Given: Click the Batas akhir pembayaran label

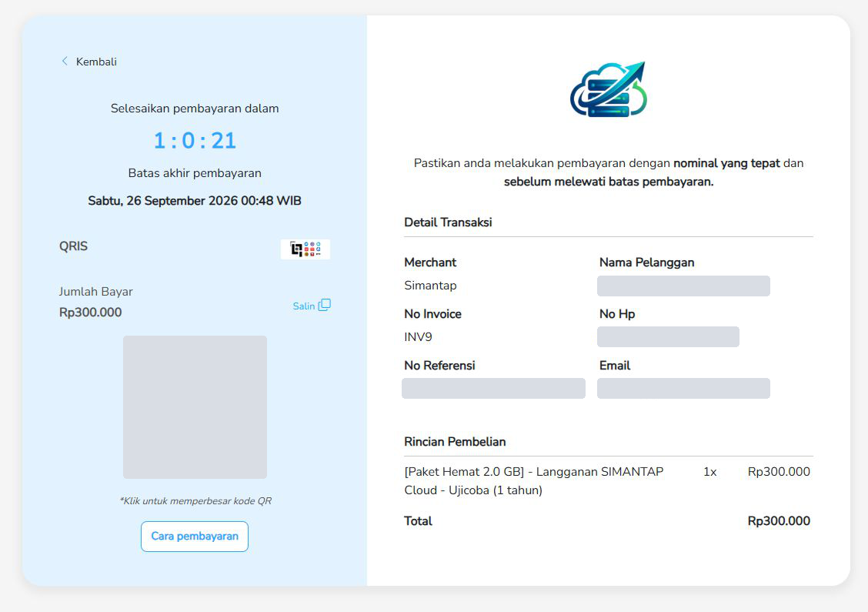Looking at the screenshot, I should [195, 172].
